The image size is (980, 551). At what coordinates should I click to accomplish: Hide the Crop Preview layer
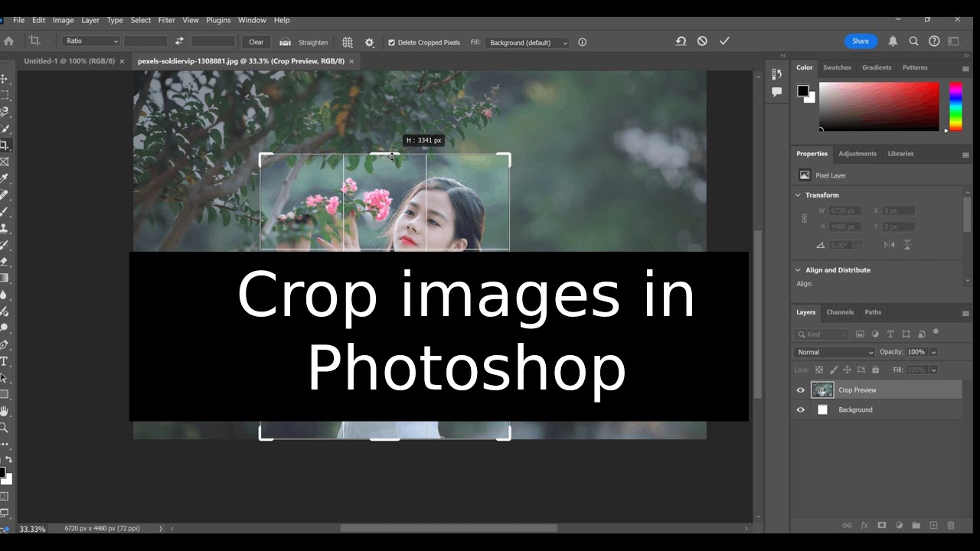pos(801,390)
